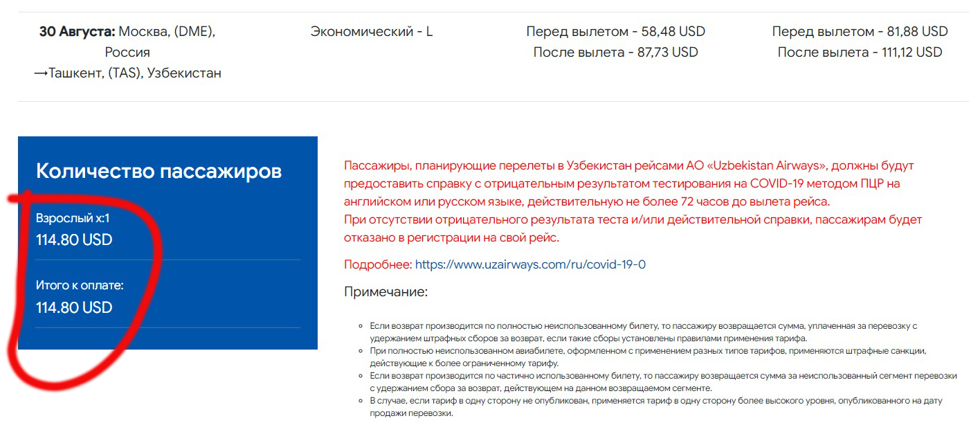Click the arrow before Ташкент (TAS)
Screen dimensions: 980x434
[39, 73]
